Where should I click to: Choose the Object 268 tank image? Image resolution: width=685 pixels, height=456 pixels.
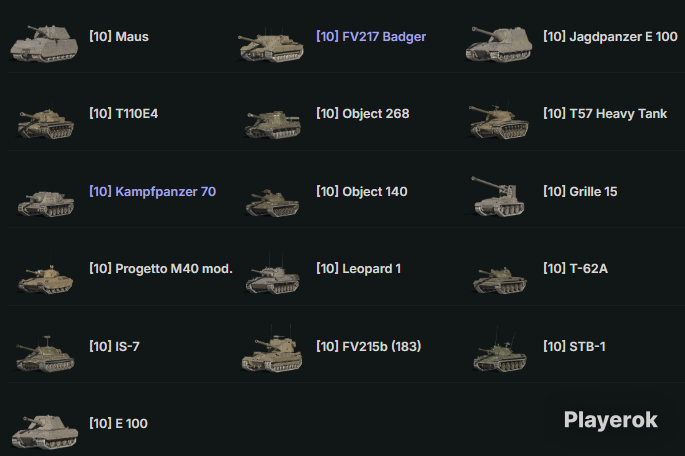[273, 124]
